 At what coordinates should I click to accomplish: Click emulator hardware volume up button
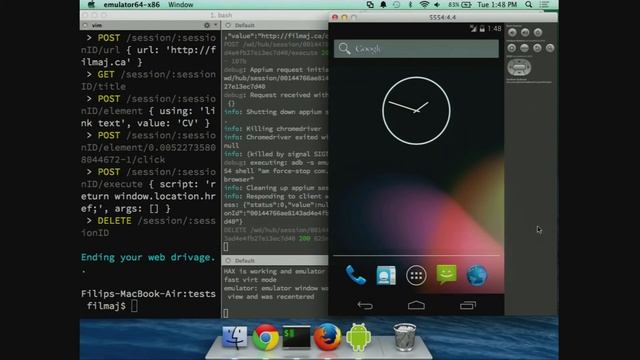coord(525,32)
